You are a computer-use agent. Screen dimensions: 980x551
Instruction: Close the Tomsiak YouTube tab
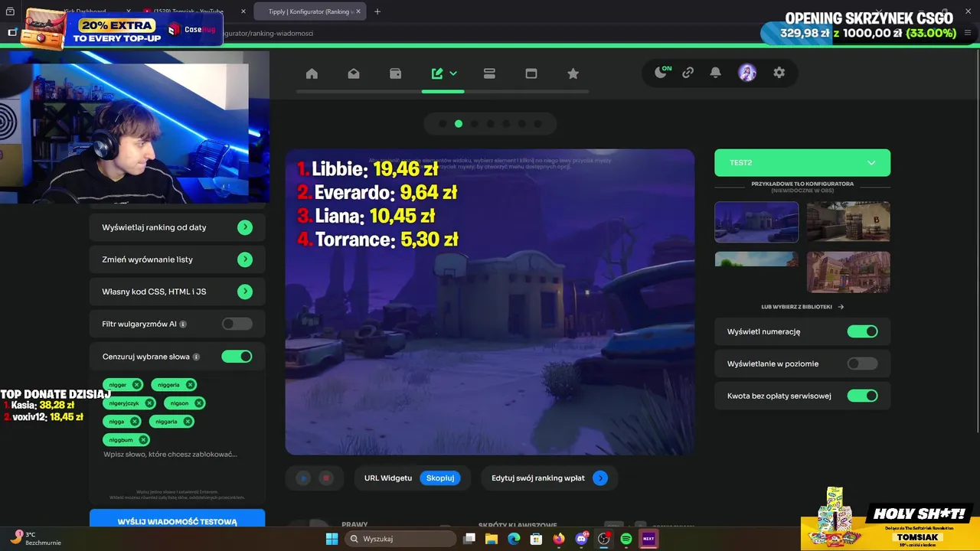click(x=243, y=11)
